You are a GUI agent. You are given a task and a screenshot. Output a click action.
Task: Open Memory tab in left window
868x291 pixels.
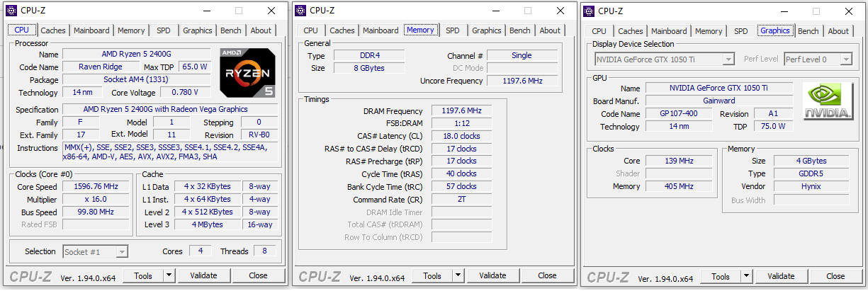click(131, 30)
